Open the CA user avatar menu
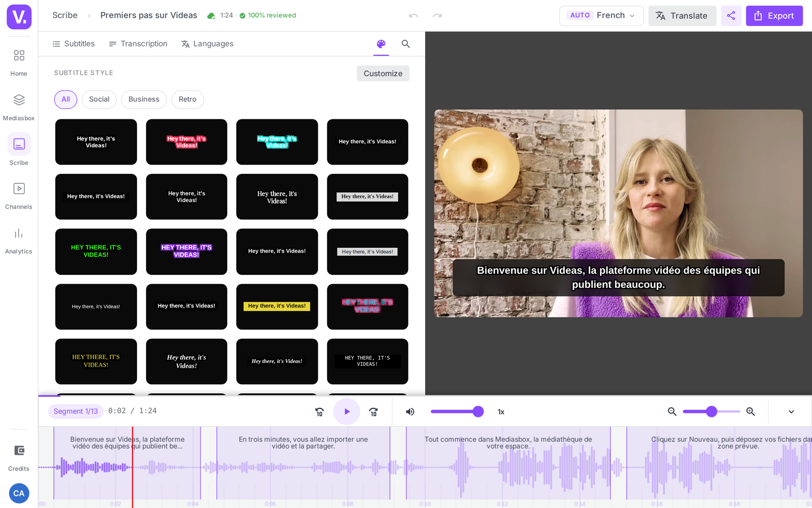The height and width of the screenshot is (508, 812). tap(19, 493)
